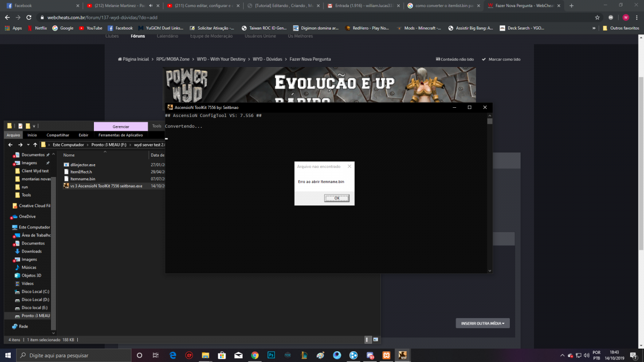Screen dimensions: 644x362
Task: Open the Arquivo tab in File Explorer
Action: (x=13, y=135)
